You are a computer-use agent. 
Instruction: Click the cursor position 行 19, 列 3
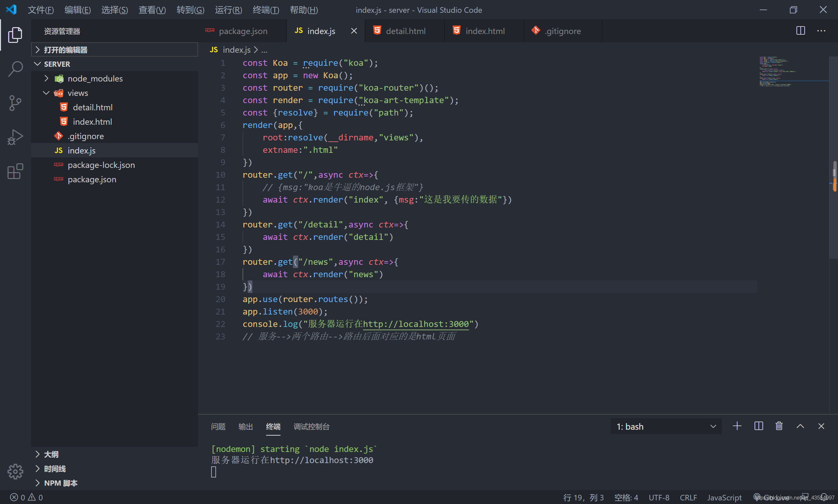[583, 497]
